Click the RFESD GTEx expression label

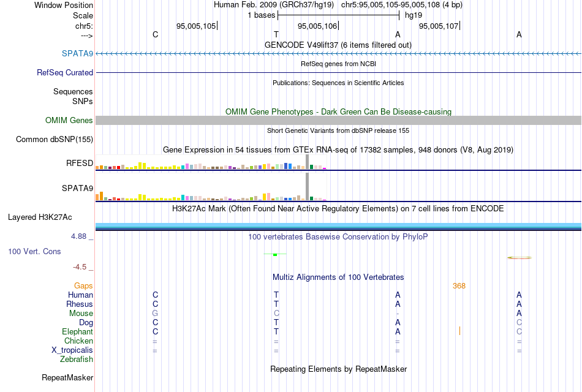tap(80, 163)
